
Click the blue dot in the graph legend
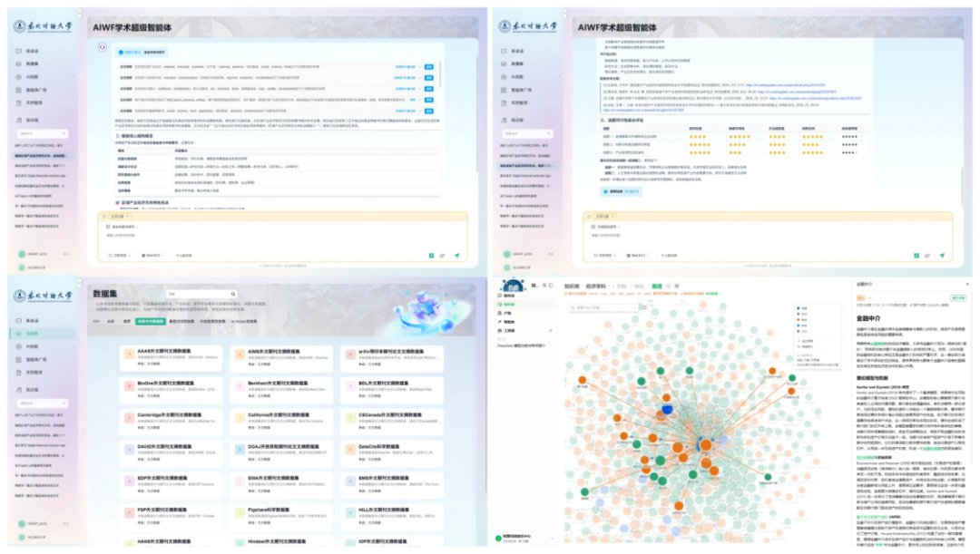click(x=799, y=308)
